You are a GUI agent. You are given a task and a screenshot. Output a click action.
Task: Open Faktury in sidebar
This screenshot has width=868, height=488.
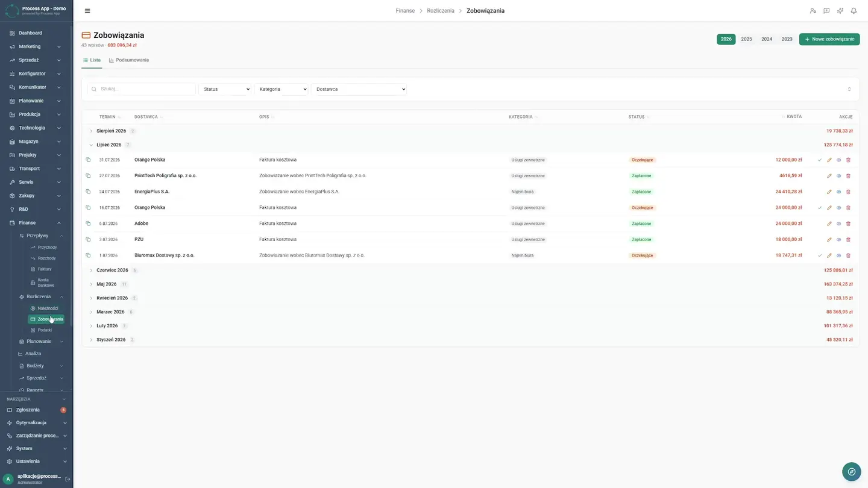pyautogui.click(x=45, y=269)
